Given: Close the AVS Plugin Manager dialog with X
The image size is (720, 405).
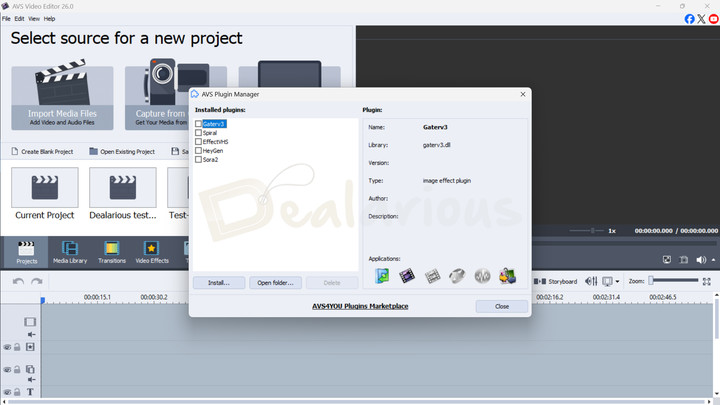Looking at the screenshot, I should click(523, 94).
